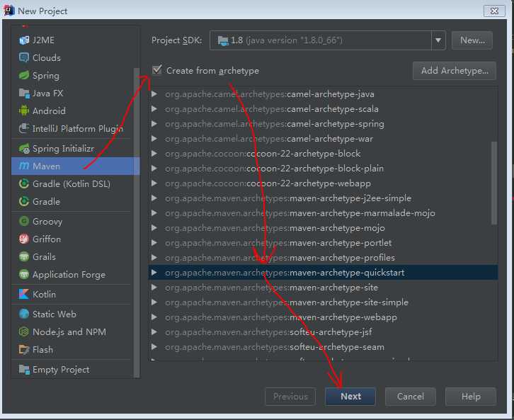Viewport: 514px width, 420px height.
Task: Choose Static Web project type label
Action: 55,314
